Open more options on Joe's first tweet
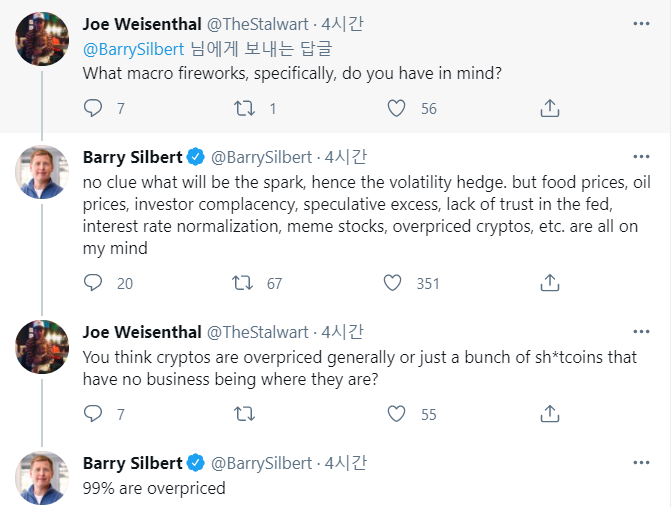 [x=641, y=23]
